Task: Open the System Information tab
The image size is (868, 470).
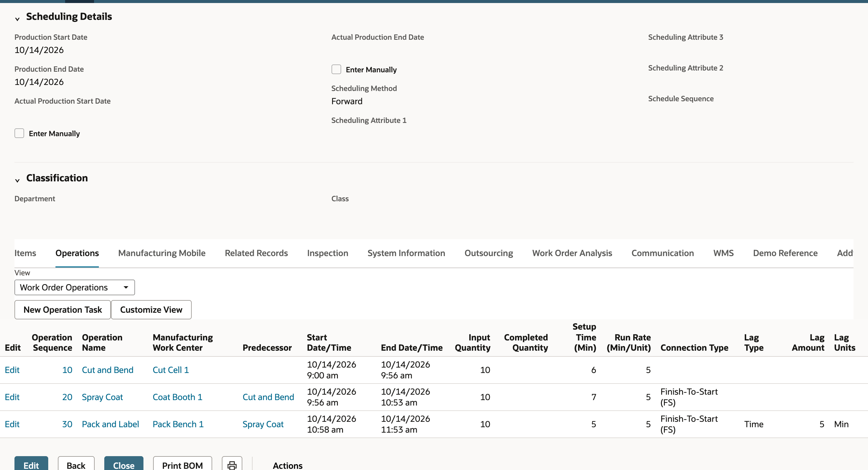Action: (x=406, y=253)
